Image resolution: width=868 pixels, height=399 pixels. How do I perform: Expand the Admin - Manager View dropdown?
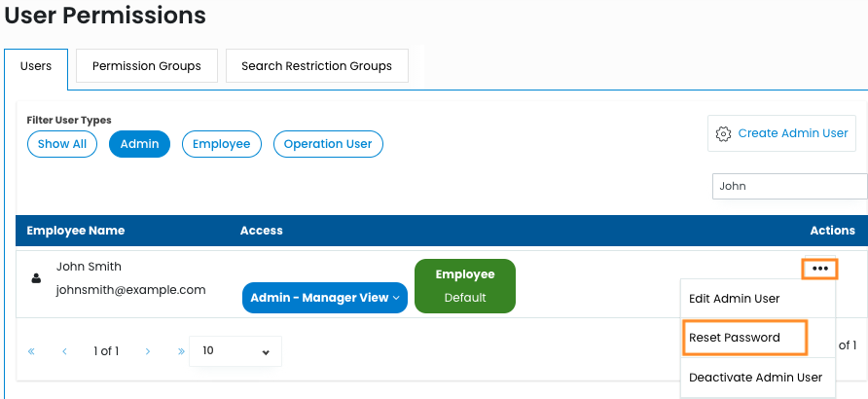(x=325, y=298)
